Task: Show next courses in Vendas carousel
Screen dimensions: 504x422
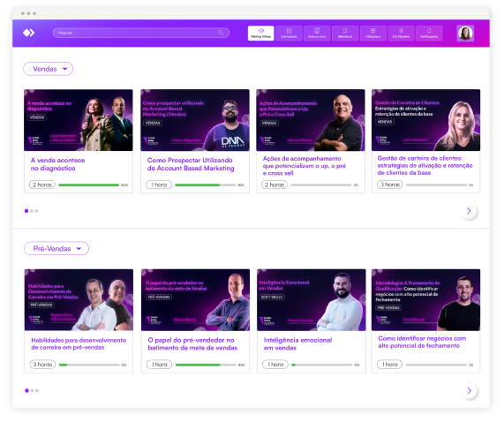Action: pos(469,211)
